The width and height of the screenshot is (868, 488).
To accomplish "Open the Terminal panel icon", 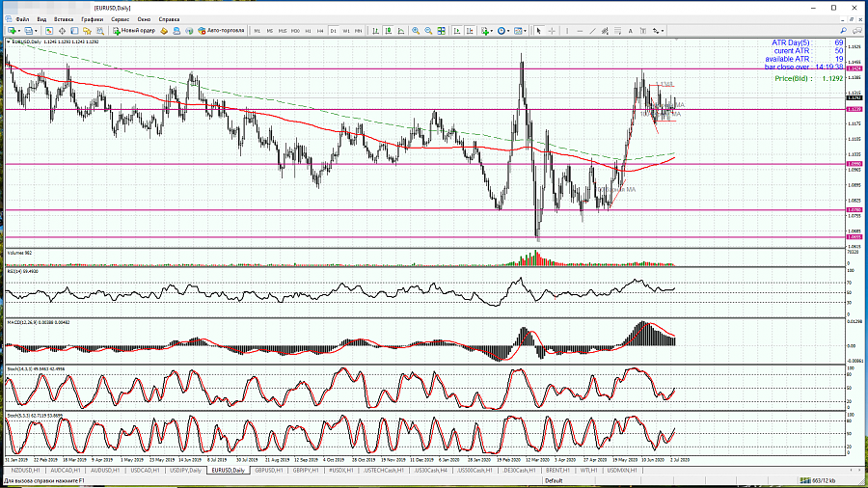I will tap(87, 31).
